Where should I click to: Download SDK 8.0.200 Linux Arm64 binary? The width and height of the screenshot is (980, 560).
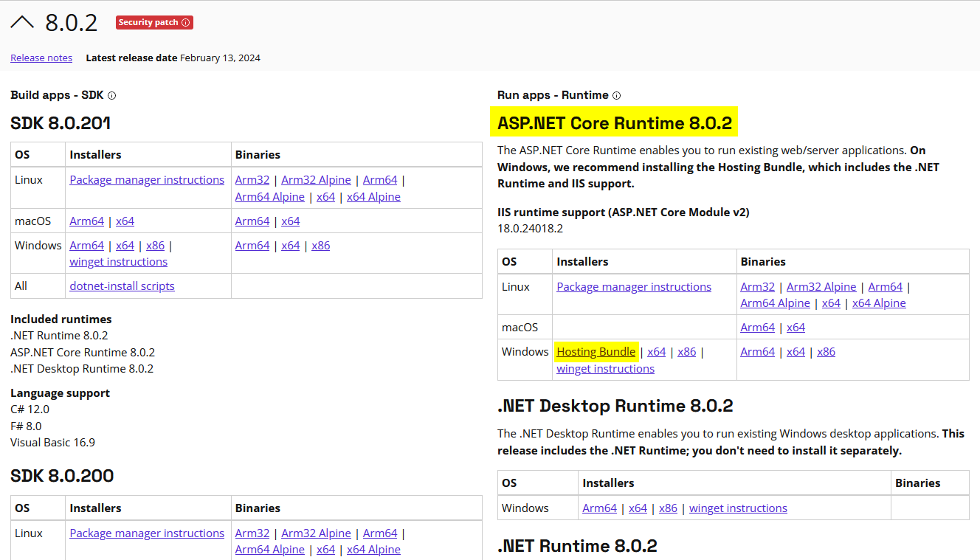[x=380, y=533]
